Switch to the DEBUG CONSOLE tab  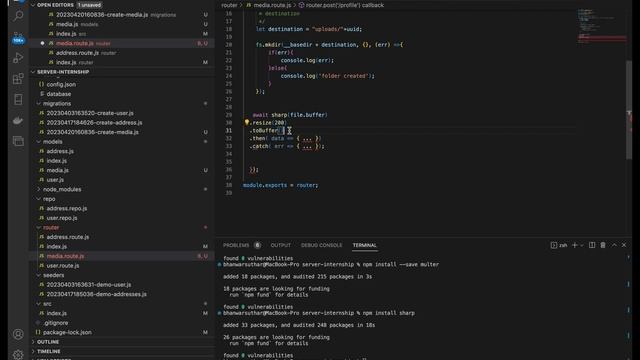pyautogui.click(x=321, y=245)
